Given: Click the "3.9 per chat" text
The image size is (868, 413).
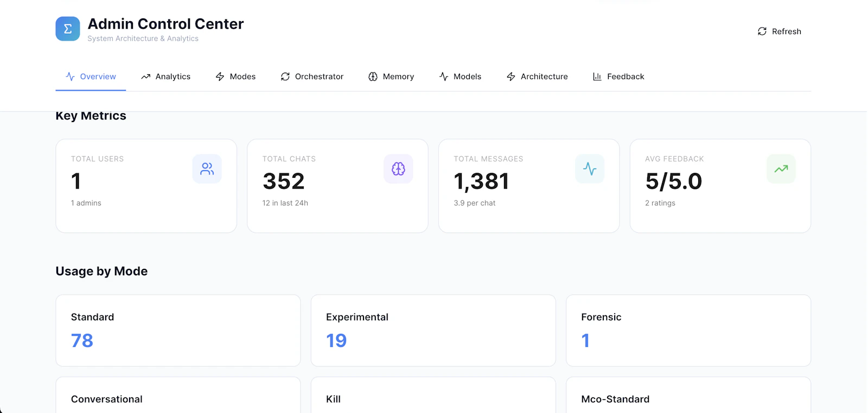Looking at the screenshot, I should (x=475, y=203).
